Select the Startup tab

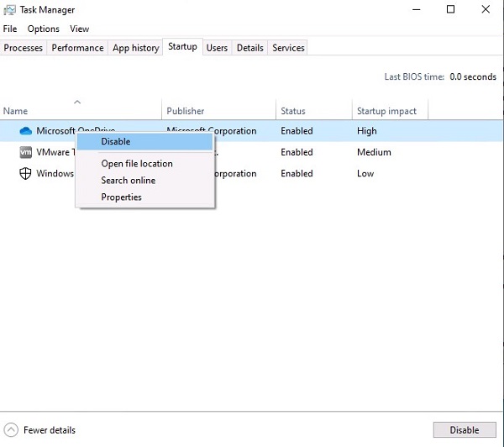[182, 46]
